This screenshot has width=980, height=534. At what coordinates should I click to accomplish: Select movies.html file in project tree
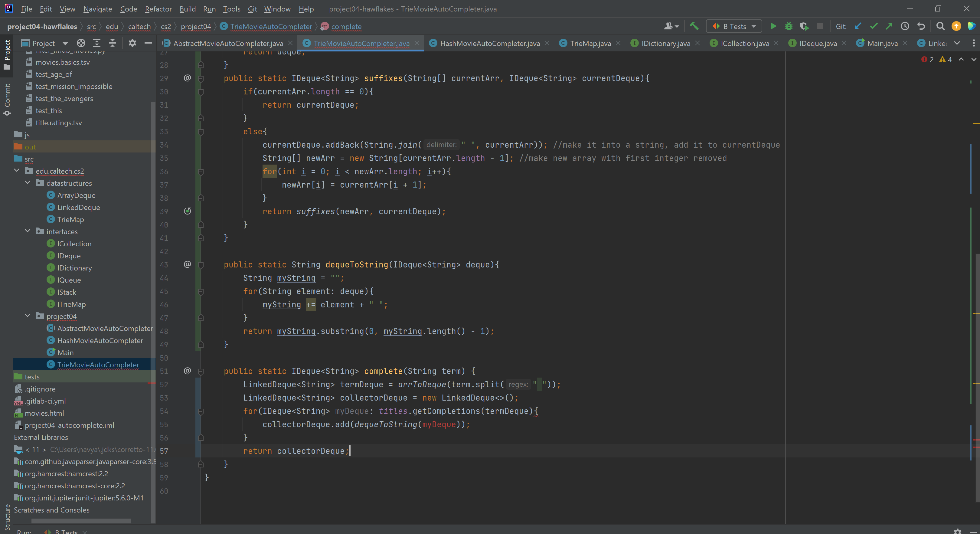pyautogui.click(x=44, y=413)
